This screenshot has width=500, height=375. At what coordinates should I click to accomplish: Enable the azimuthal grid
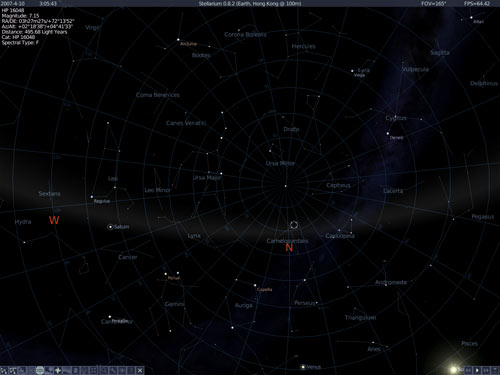(x=31, y=370)
